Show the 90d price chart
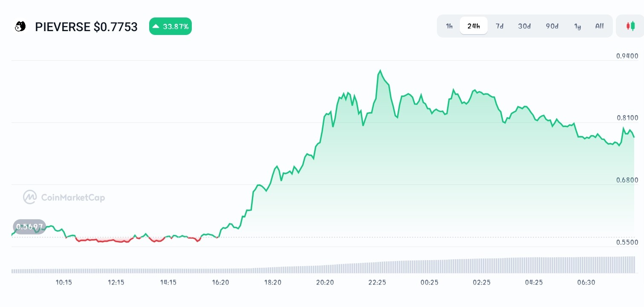Screen dimensions: 644x307 click(x=552, y=26)
